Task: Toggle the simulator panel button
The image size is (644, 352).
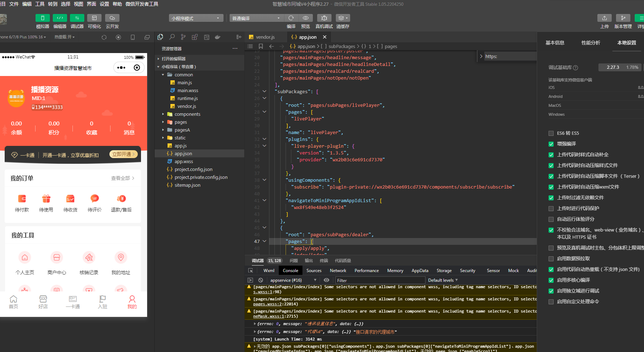Action: coord(42,18)
